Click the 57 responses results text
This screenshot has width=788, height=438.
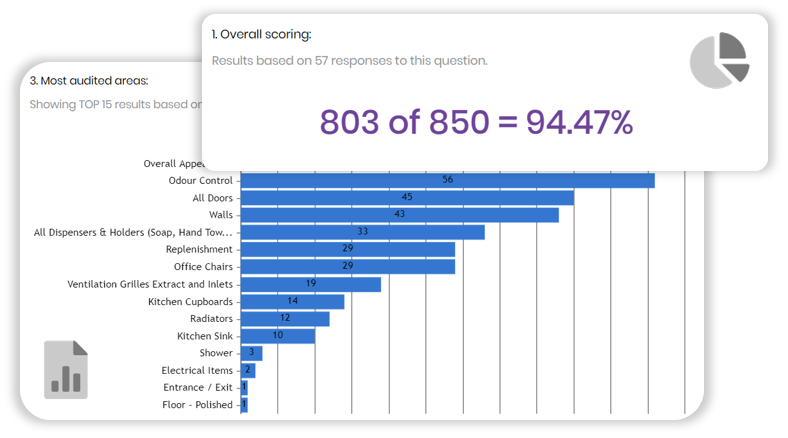click(x=350, y=61)
